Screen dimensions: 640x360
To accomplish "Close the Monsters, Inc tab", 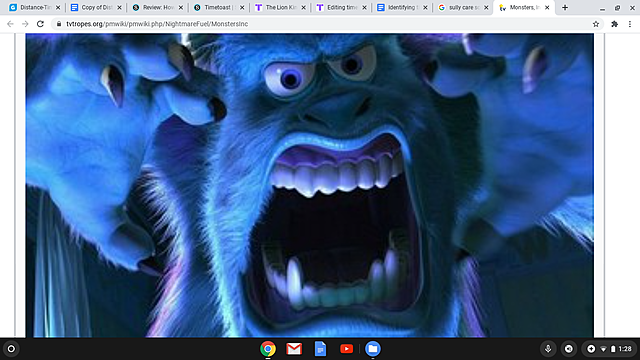I will point(547,7).
